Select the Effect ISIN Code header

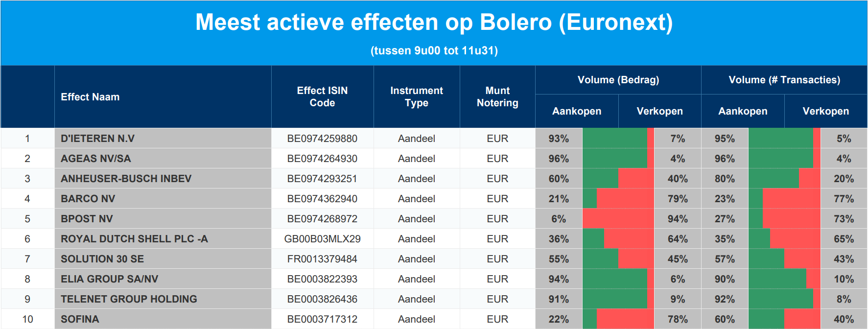[322, 97]
